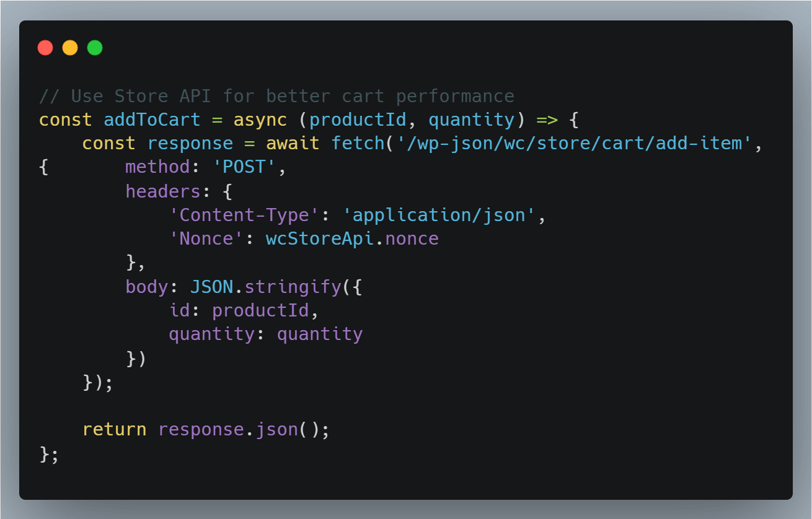Click the fetch function call

click(x=358, y=144)
